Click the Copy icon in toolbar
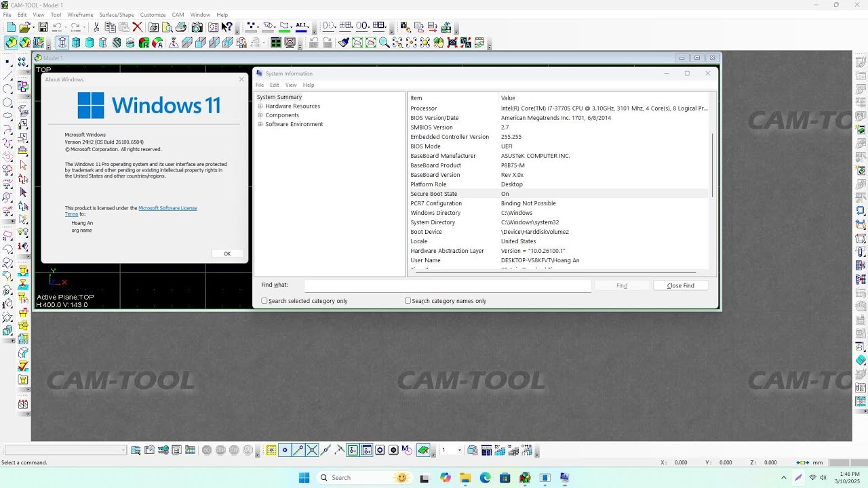Viewport: 868px width, 488px height. pyautogui.click(x=110, y=27)
